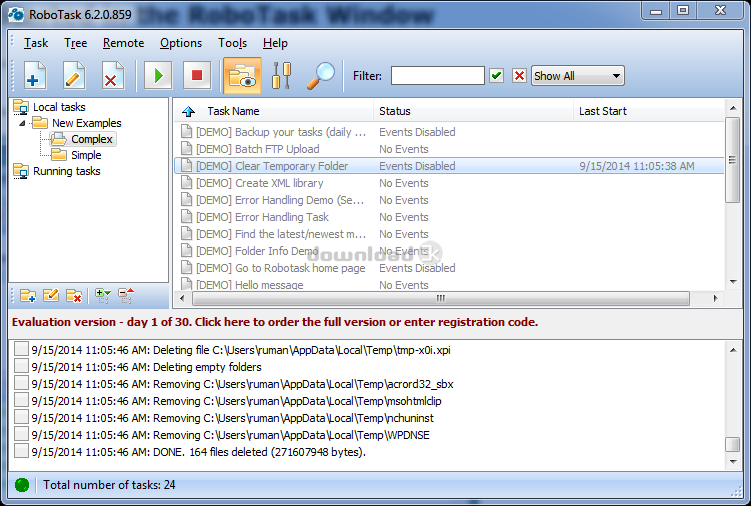The height and width of the screenshot is (506, 751).
Task: Open the settings sliders toolbar icon
Action: (x=281, y=76)
